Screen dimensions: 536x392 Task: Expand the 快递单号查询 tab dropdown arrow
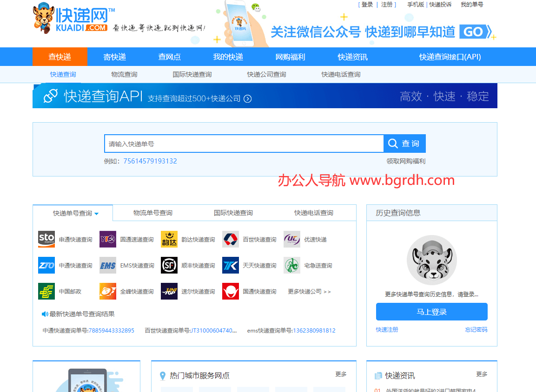[x=97, y=214]
